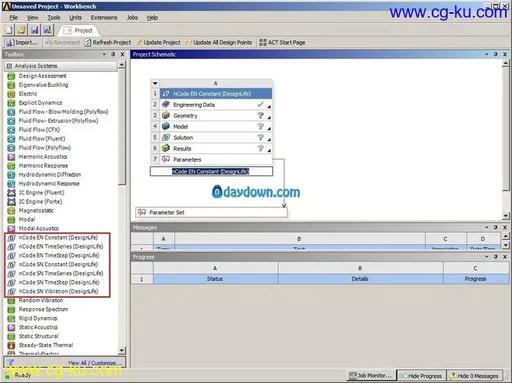This screenshot has width=512, height=383.
Task: Click the Solution cell icon
Action: pos(166,137)
